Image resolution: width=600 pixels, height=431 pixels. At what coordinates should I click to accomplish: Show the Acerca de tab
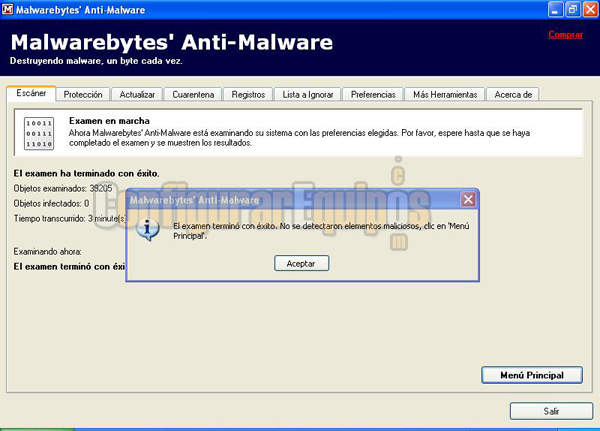pos(513,95)
